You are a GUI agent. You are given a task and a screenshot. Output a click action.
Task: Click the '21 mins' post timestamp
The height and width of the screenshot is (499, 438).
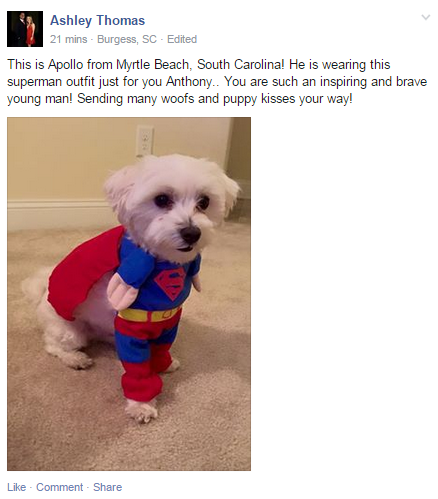click(68, 39)
